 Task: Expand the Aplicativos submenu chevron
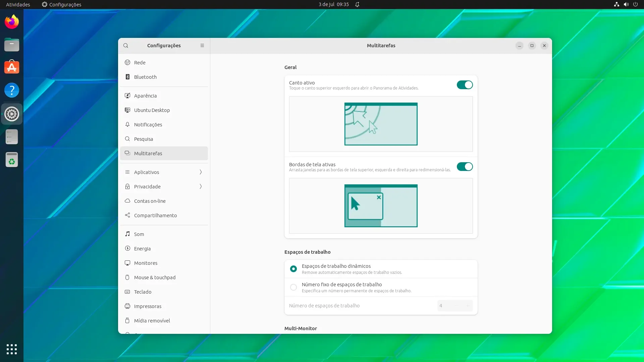(x=201, y=172)
